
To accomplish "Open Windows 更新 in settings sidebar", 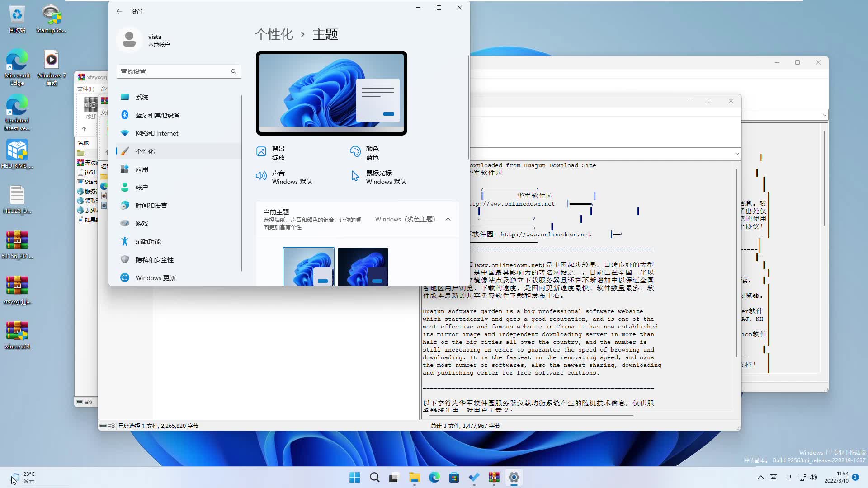I will pos(155,277).
